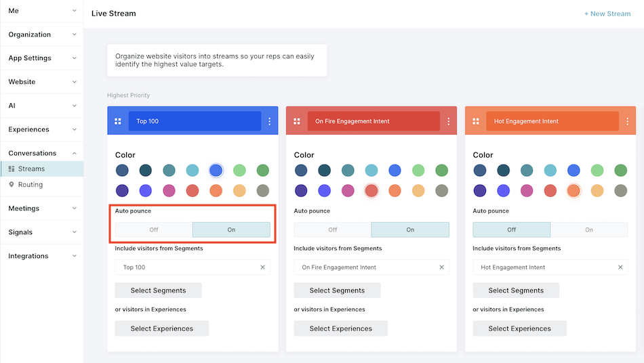Pick the gray swatch for Top 100
This screenshot has width=644, height=363.
(x=263, y=191)
